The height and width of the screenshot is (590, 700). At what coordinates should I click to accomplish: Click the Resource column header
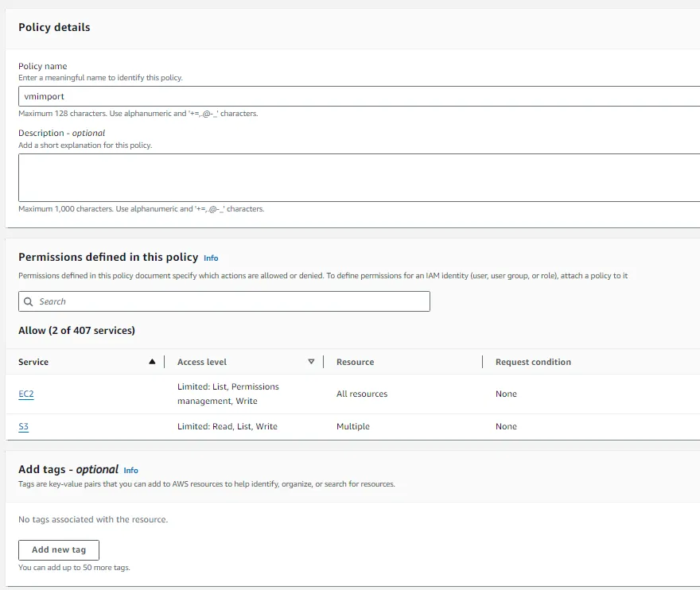point(355,362)
